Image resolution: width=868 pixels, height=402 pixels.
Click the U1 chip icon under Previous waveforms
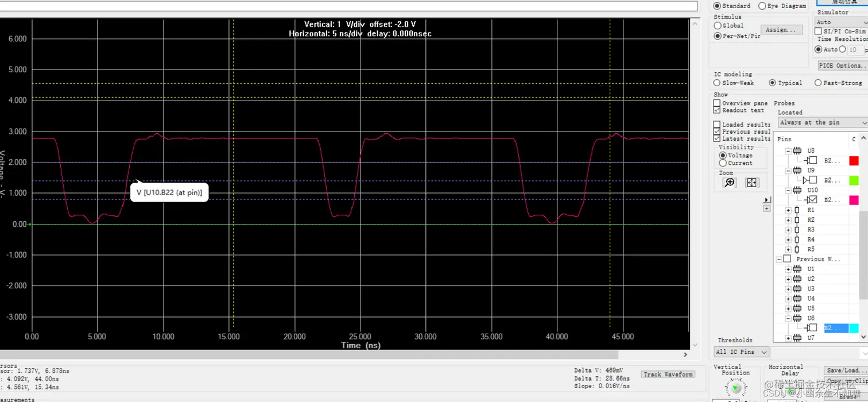click(797, 269)
